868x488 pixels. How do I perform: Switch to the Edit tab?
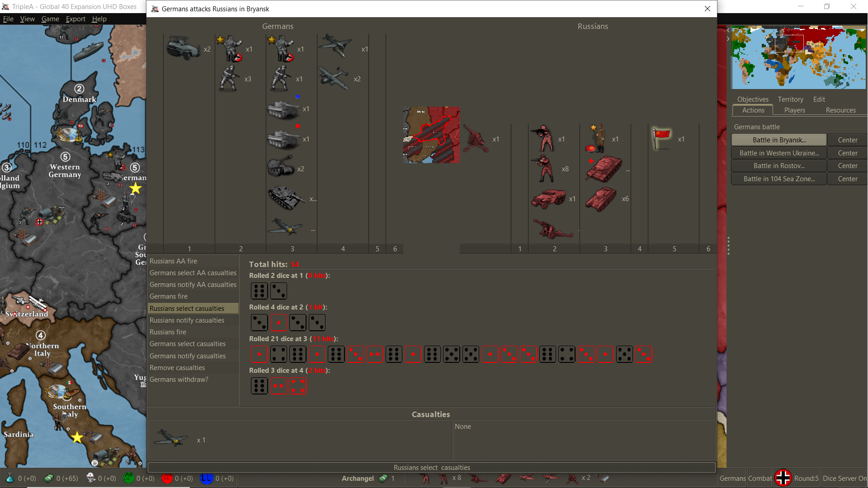tap(819, 99)
